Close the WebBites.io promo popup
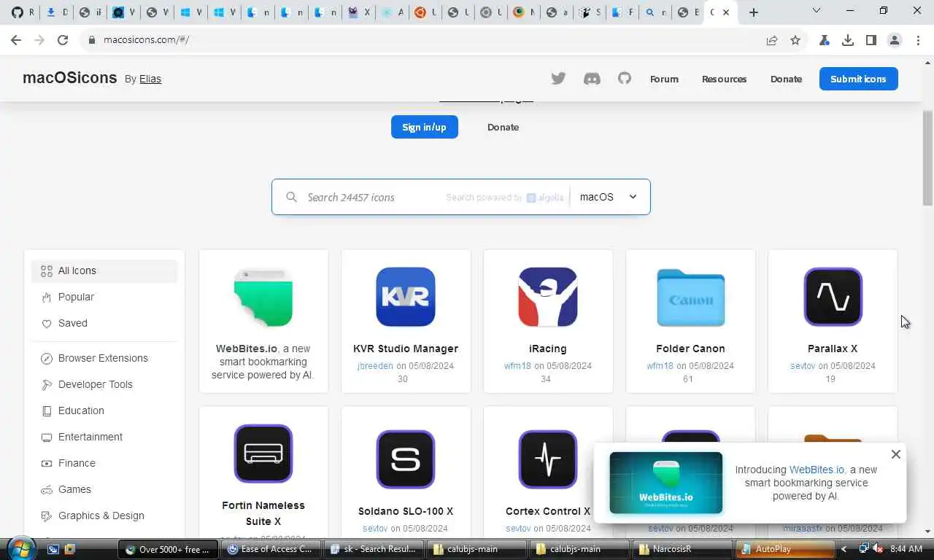934x560 pixels. pos(895,454)
